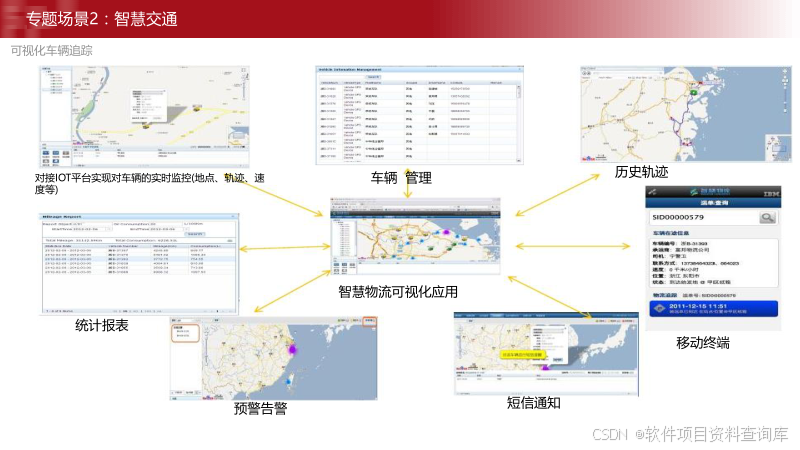Open the 预警告警 map thumbnail
This screenshot has width=800, height=450.
pos(273,359)
